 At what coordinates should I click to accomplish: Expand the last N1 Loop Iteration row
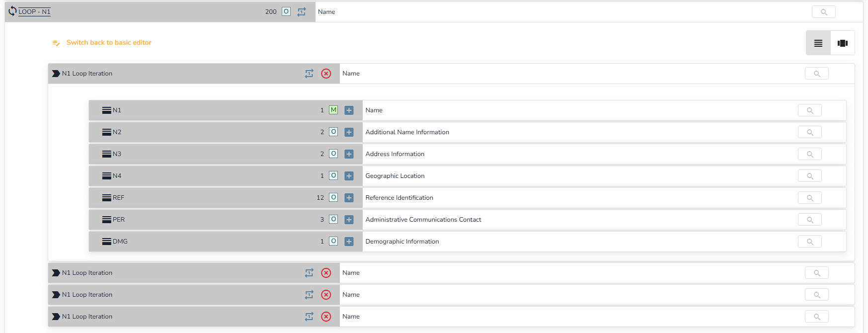pyautogui.click(x=56, y=317)
